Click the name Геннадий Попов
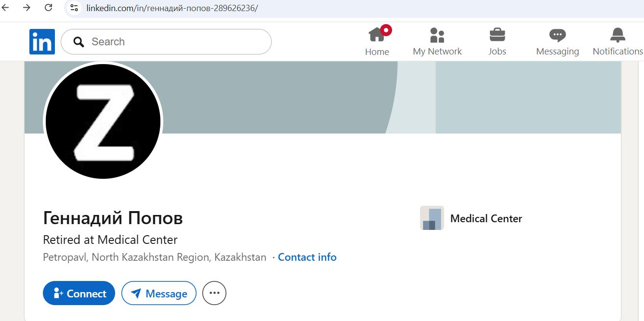Screen dimensions: 644x321 (113, 219)
